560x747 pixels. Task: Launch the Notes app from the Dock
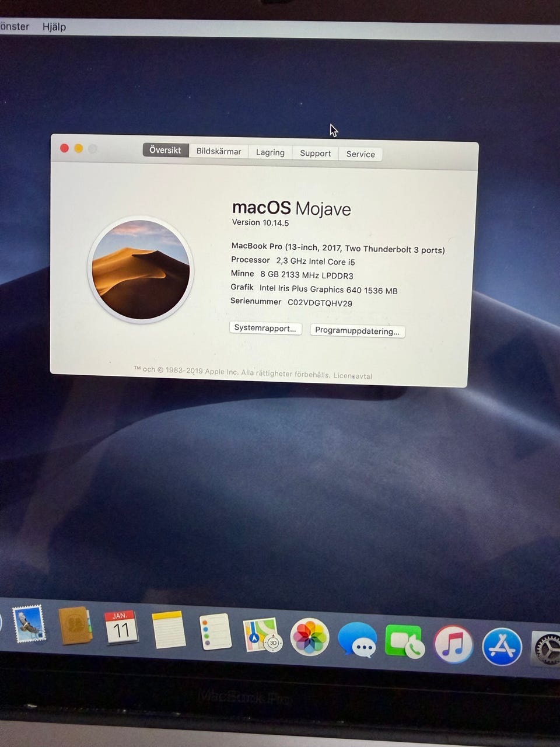pos(169,630)
